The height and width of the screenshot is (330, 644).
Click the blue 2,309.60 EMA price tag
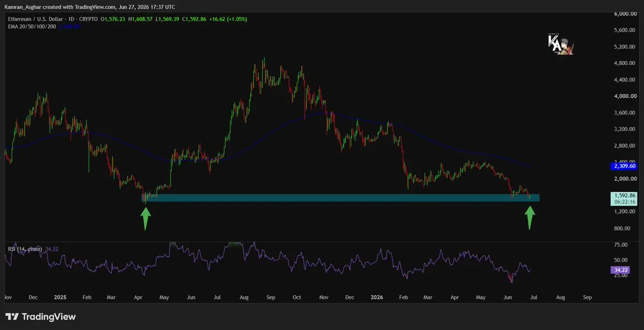tap(624, 166)
